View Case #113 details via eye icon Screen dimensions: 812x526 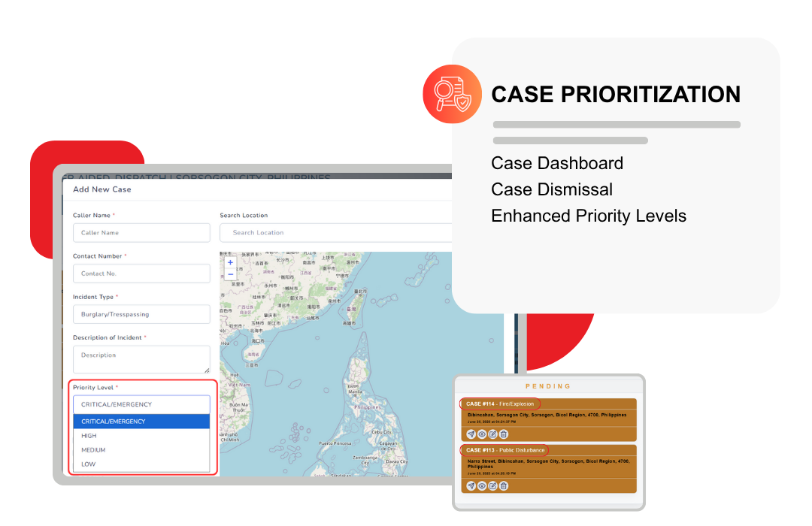[x=482, y=486]
